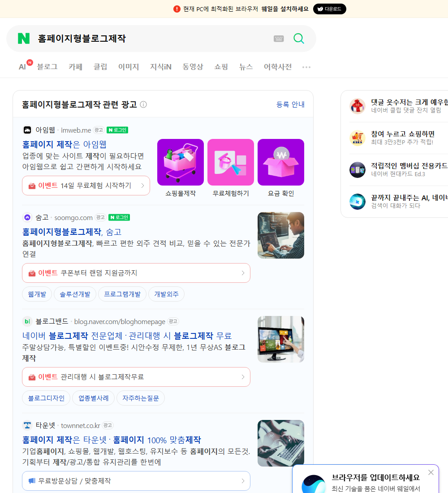This screenshot has width=448, height=493.
Task: Click the 멤버십 전용카드 promo icon
Action: click(x=358, y=170)
